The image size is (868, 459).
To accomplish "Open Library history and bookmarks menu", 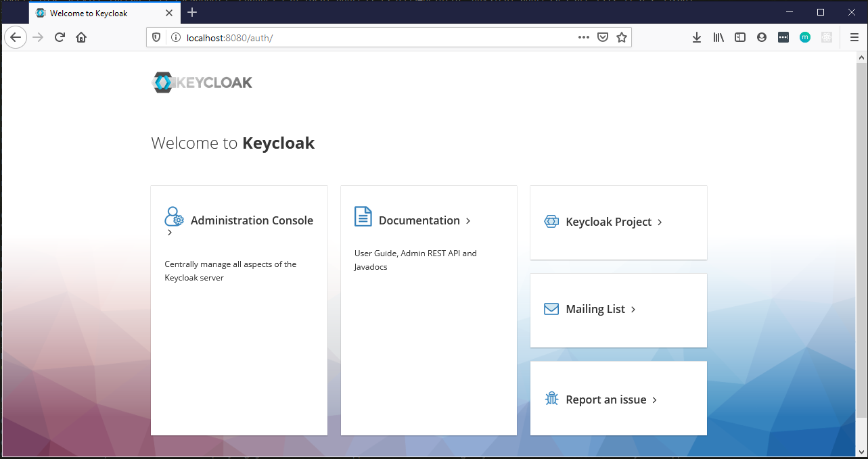I will [x=718, y=38].
